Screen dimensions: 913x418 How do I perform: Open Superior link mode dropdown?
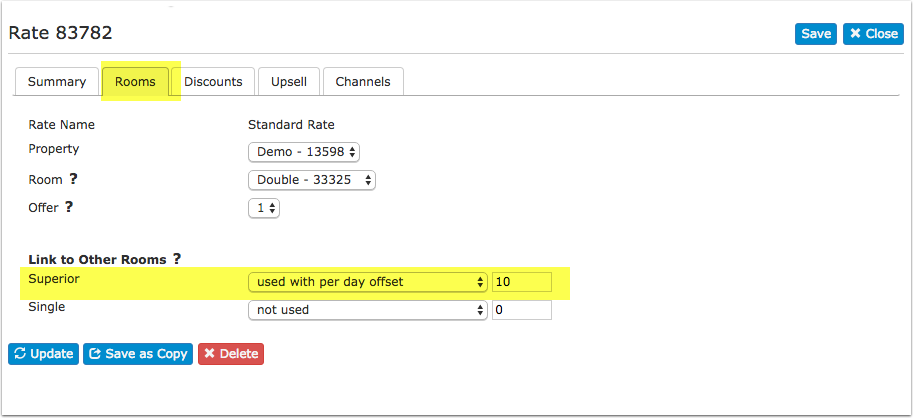point(367,282)
